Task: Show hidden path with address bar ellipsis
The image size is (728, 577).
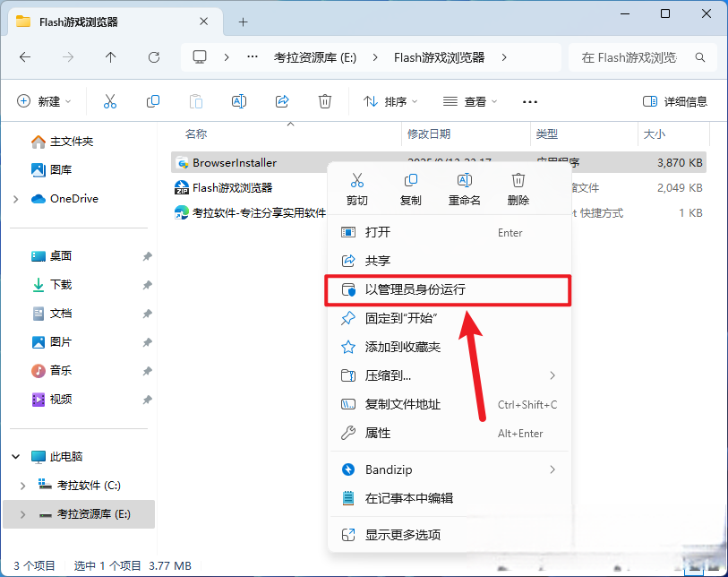Action: (x=253, y=57)
